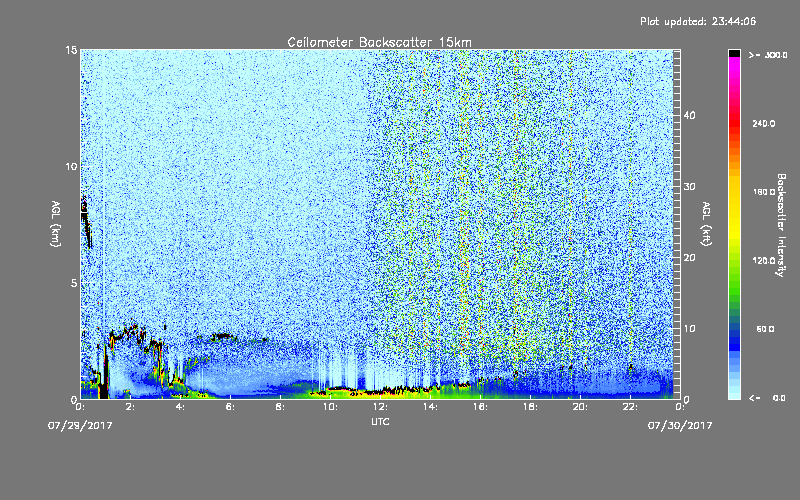Viewport: 800px width, 500px height.
Task: Click the '12:' hour tick on time axis
Action: pyautogui.click(x=380, y=407)
